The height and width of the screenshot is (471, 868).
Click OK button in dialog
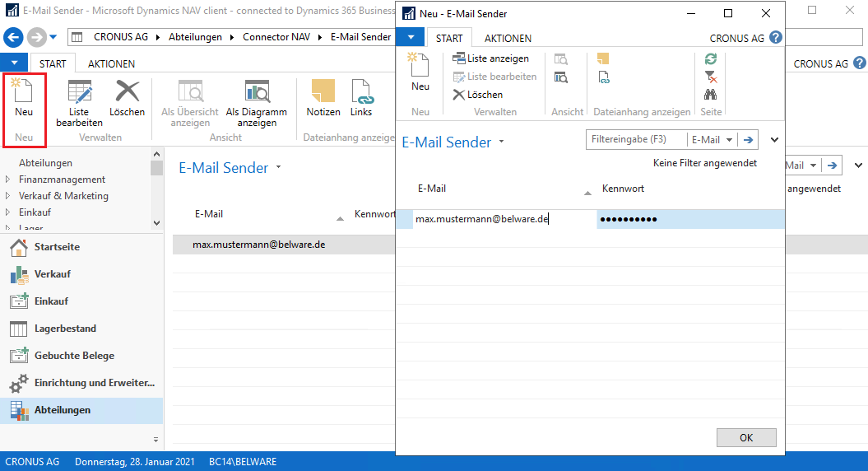(x=746, y=438)
